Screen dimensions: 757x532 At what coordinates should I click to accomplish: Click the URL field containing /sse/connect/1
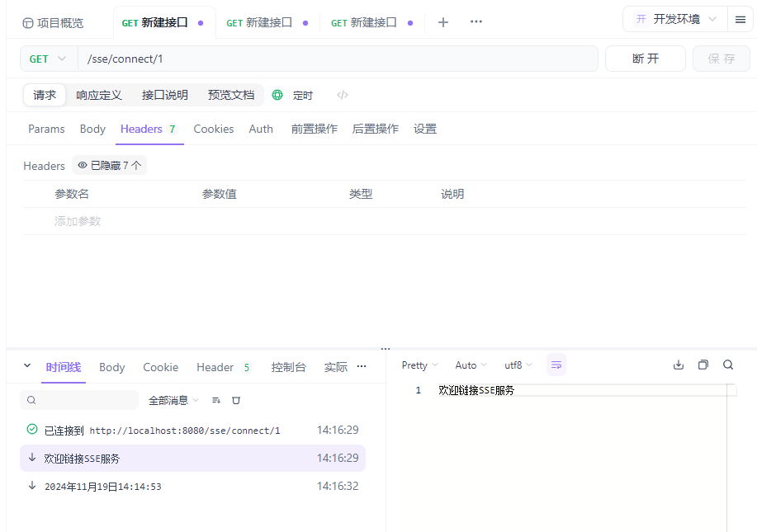click(x=338, y=59)
